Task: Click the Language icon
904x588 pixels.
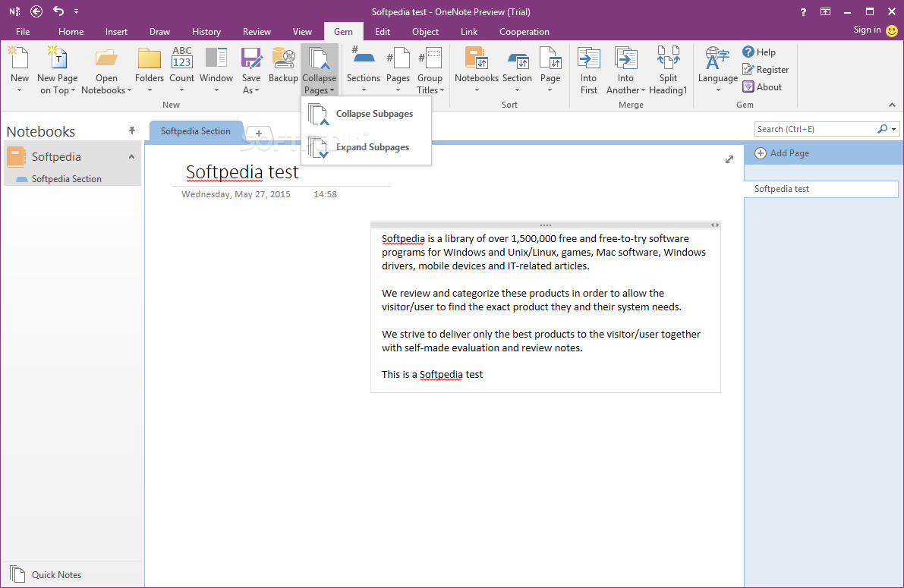Action: [717, 58]
